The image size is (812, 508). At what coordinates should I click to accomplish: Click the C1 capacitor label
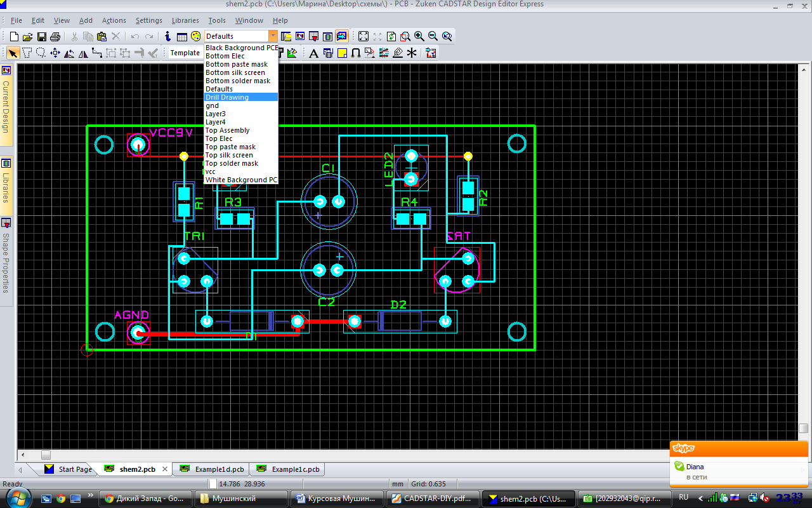click(x=328, y=168)
